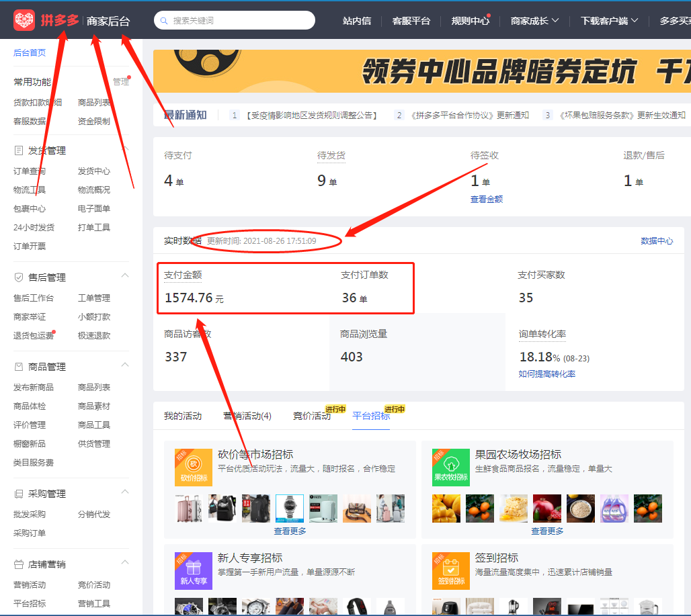Open 评价管理 in sidebar
The height and width of the screenshot is (616, 691).
30,425
